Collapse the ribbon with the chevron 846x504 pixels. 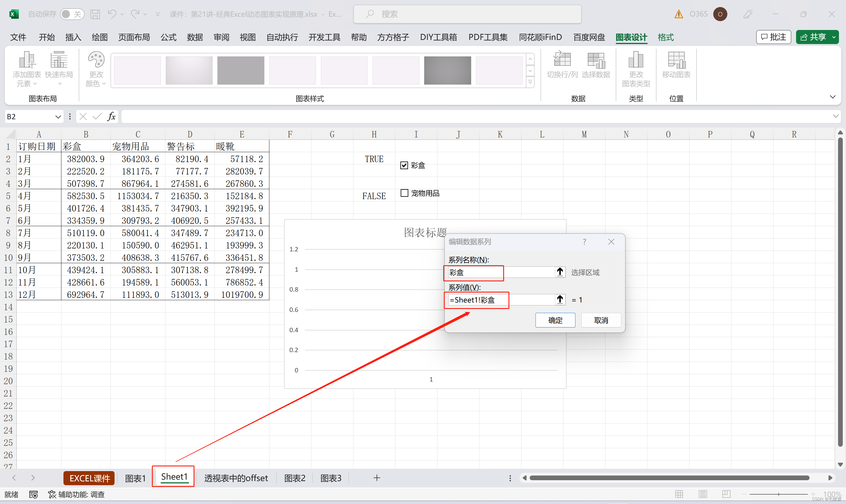833,97
